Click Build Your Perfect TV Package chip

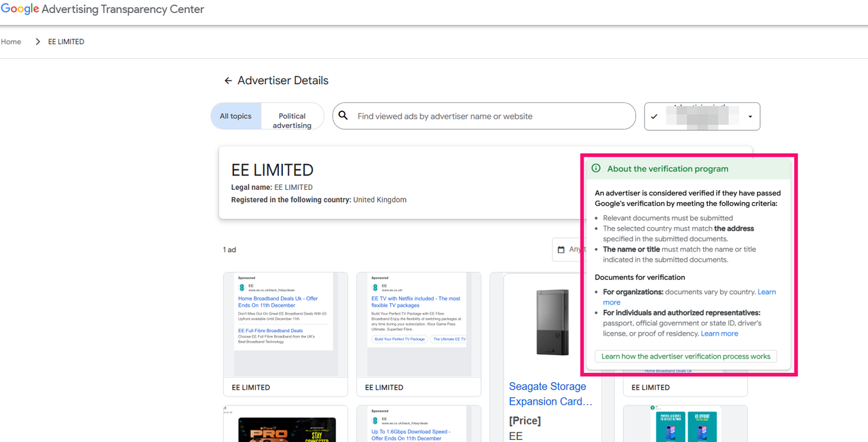click(400, 339)
